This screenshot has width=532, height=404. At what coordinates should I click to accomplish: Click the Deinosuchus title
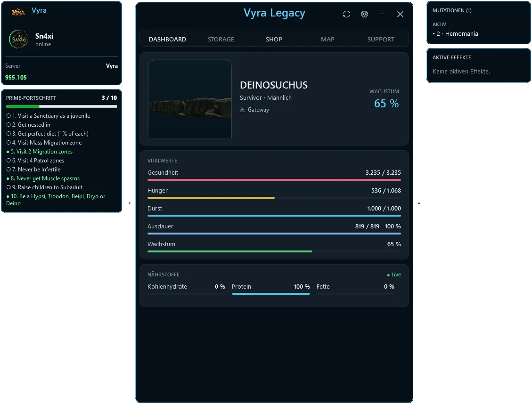274,85
